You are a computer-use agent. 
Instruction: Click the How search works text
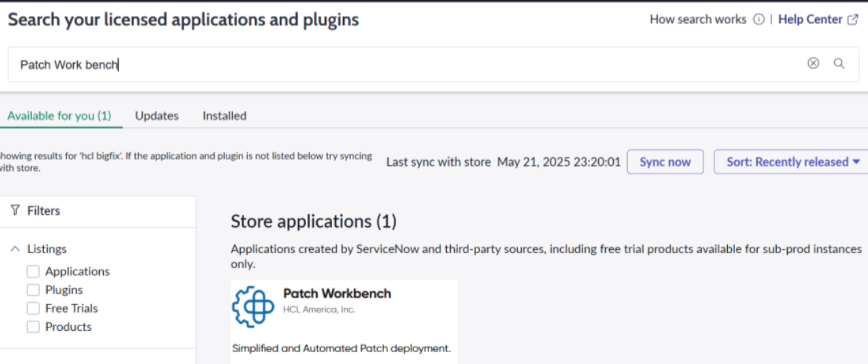(x=698, y=20)
